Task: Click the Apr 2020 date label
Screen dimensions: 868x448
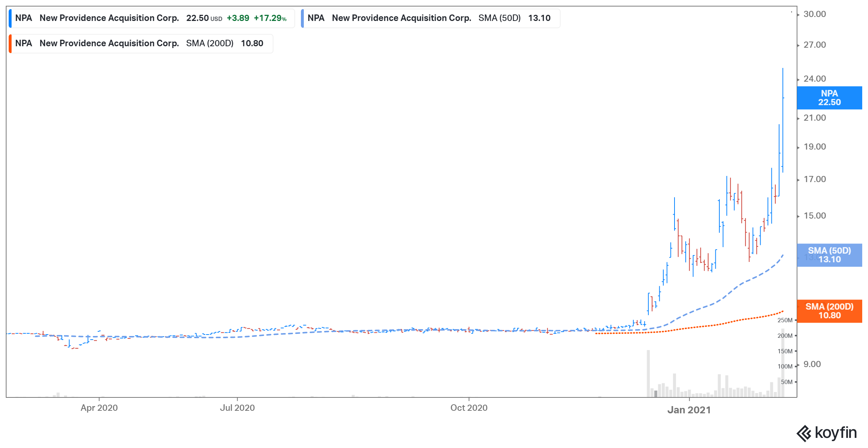Action: 99,408
